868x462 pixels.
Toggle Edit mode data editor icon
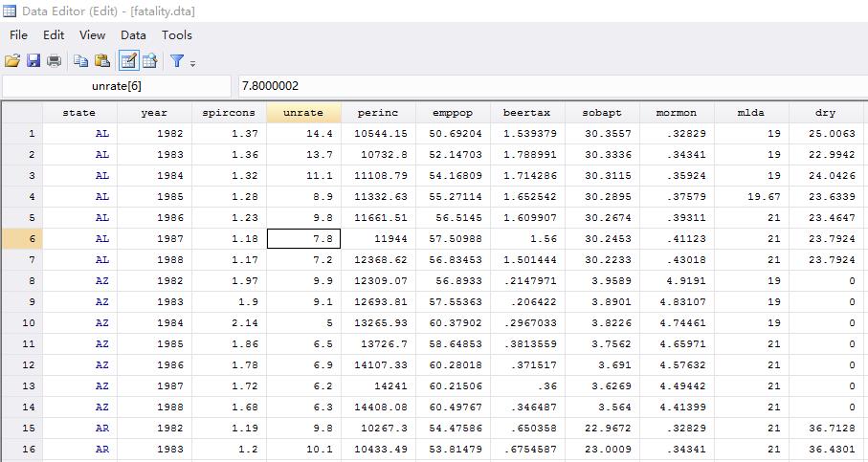pos(128,61)
